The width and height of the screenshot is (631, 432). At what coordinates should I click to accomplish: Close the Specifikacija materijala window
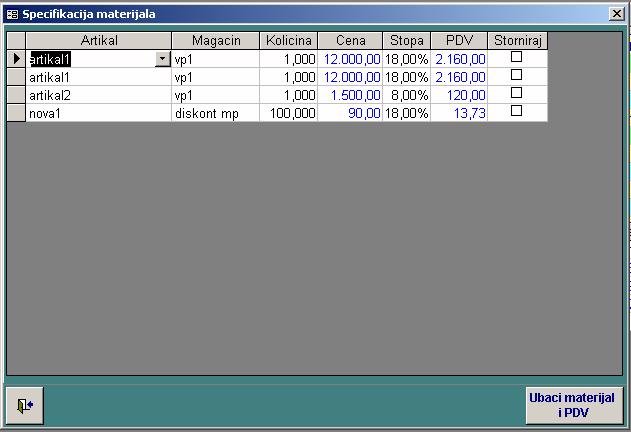pos(616,14)
